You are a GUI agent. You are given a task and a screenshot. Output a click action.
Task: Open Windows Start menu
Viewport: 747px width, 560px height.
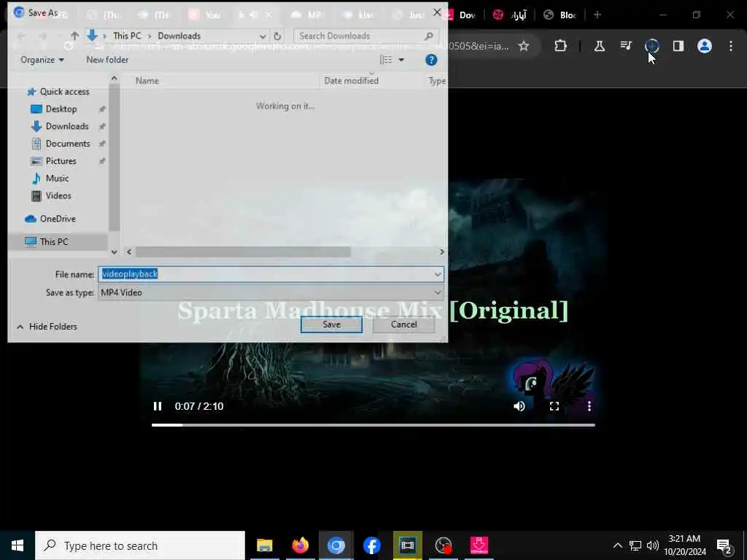(x=18, y=545)
